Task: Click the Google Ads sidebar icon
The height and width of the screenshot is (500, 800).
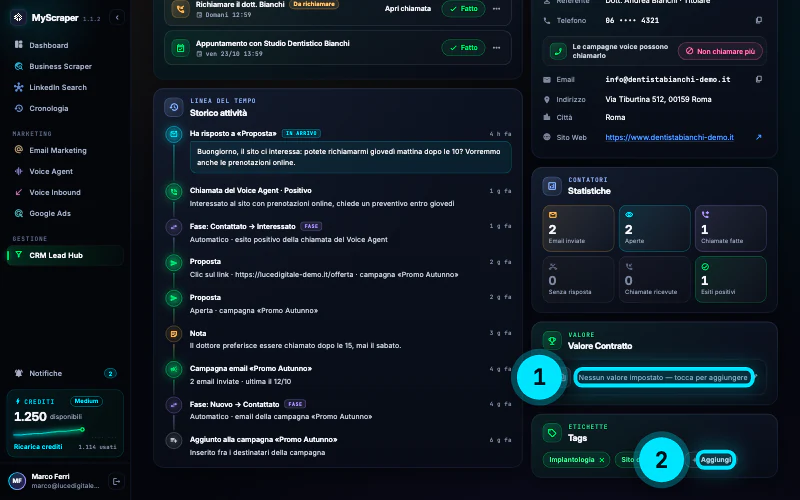Action: (19, 213)
